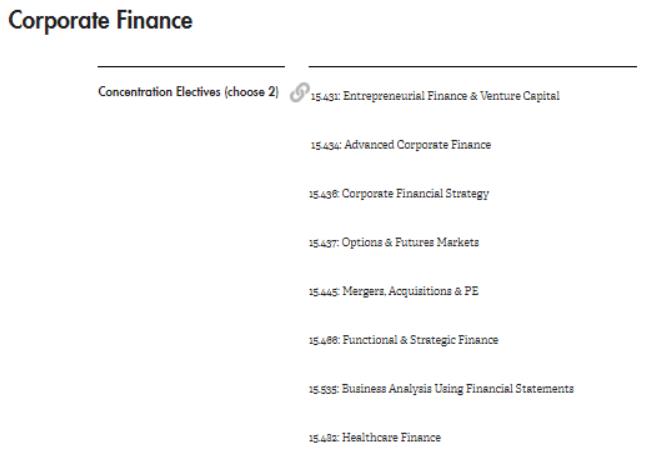Click course number 15.445
The height and width of the screenshot is (461, 653).
point(324,292)
